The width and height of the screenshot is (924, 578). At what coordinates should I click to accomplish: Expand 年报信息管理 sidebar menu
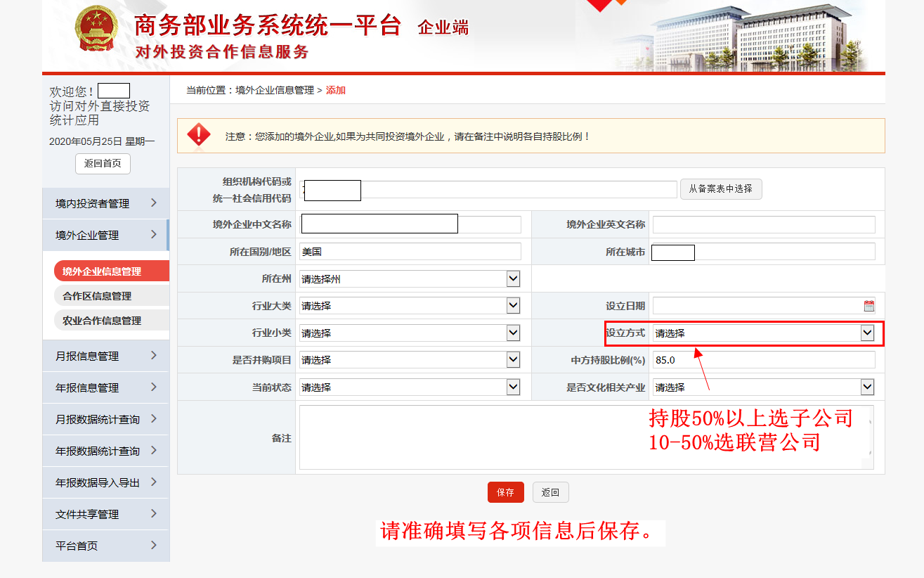105,387
